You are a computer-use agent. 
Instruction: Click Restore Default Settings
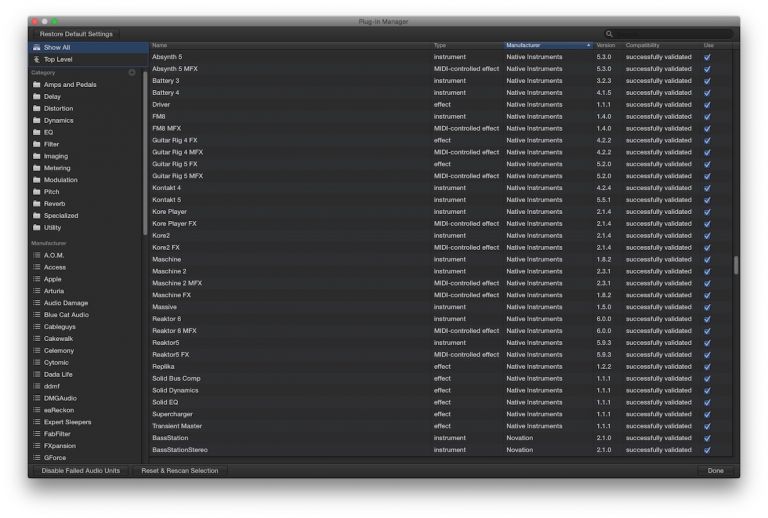[76, 34]
